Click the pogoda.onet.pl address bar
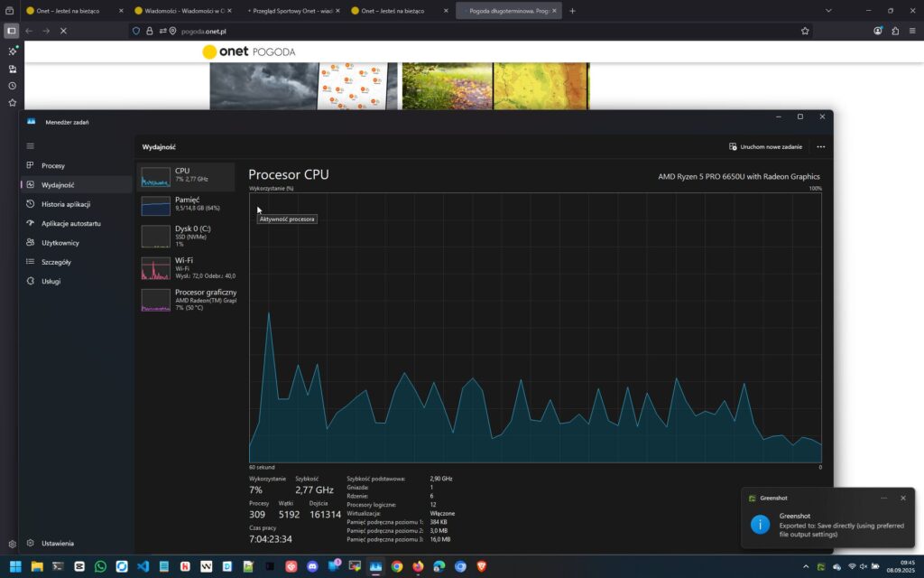924x578 pixels. point(451,31)
